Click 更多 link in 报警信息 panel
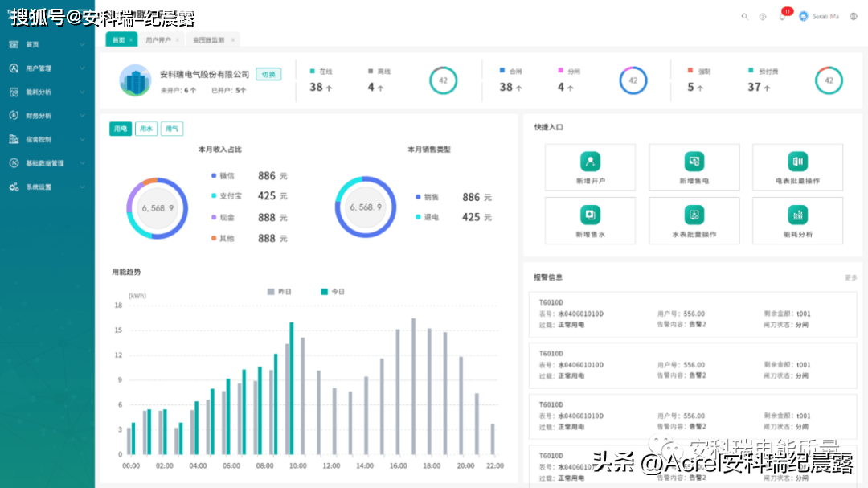 pos(850,277)
